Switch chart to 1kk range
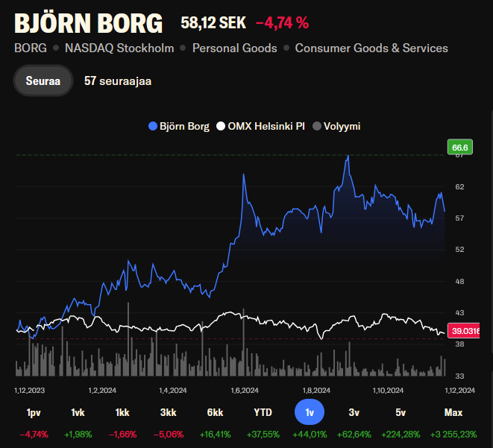The image size is (493, 448). coord(122,412)
